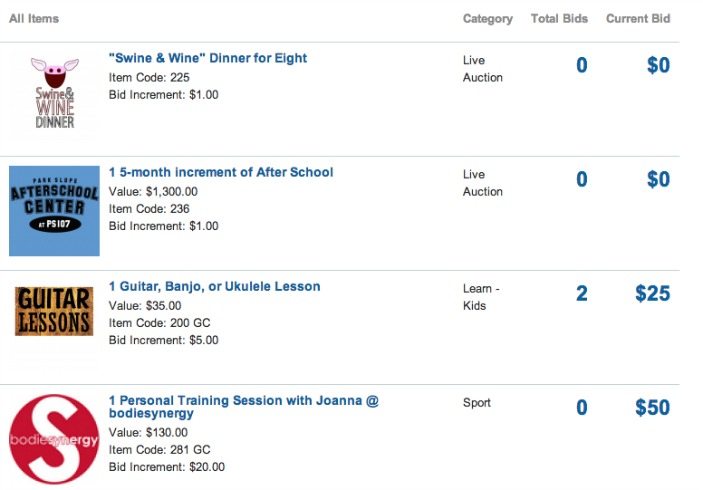Sort by the Total Bids column header
The image size is (703, 490).
tap(559, 19)
